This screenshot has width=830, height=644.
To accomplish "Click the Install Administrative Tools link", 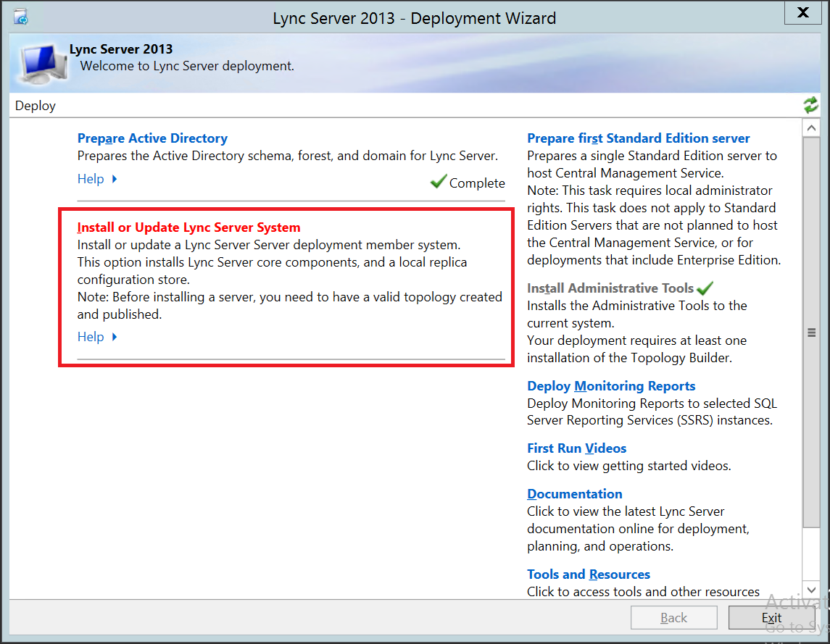I will point(610,288).
